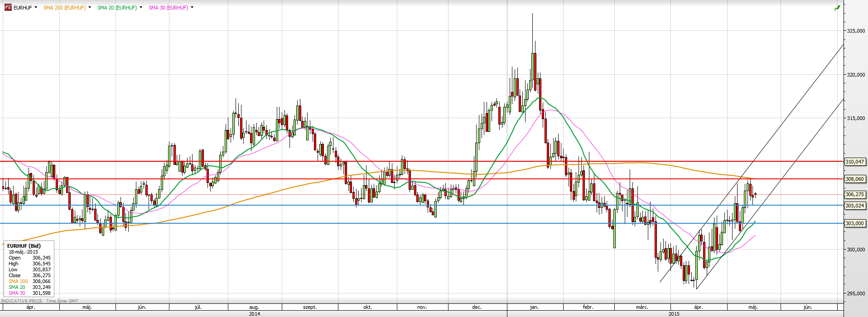Screen dimensions: 868x317
Task: Click the okt. month on time axis
Action: coord(367,307)
